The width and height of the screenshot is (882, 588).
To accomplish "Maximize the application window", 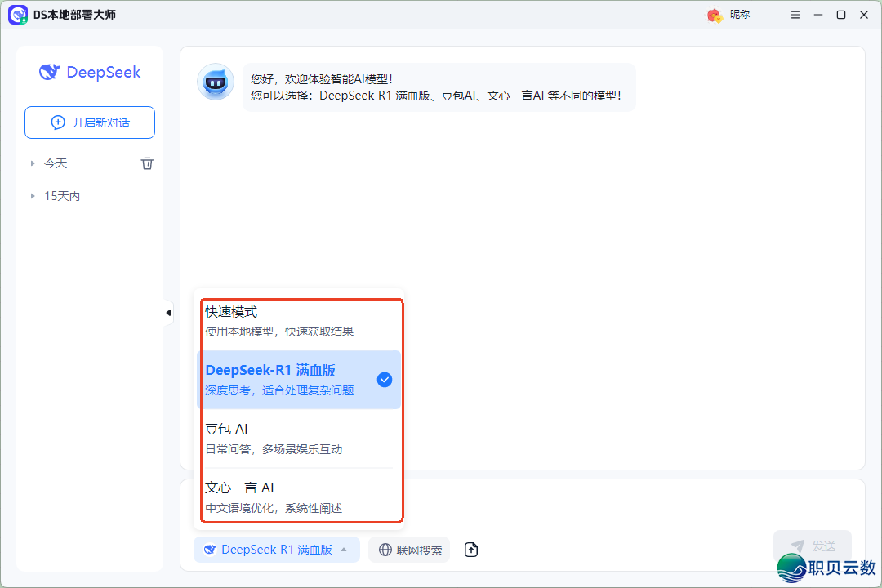I will pyautogui.click(x=841, y=16).
